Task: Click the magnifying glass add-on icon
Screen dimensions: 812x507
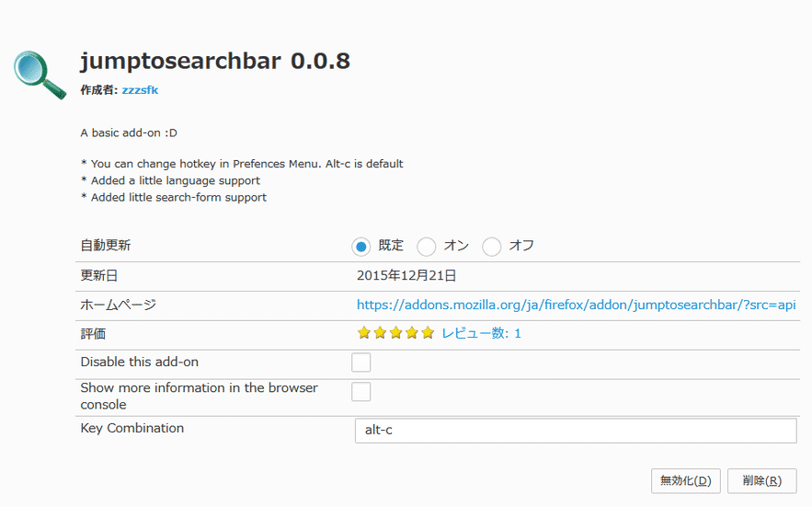Action: click(40, 75)
